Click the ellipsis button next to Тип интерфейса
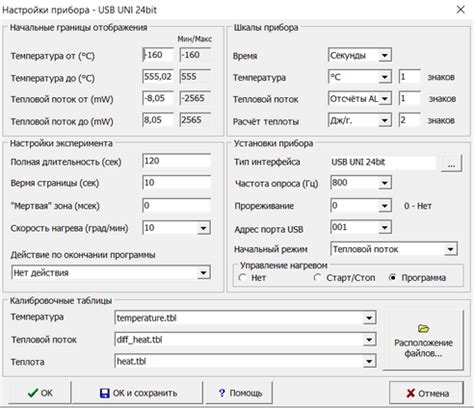Screen dimensions: 474x408 click(451, 164)
